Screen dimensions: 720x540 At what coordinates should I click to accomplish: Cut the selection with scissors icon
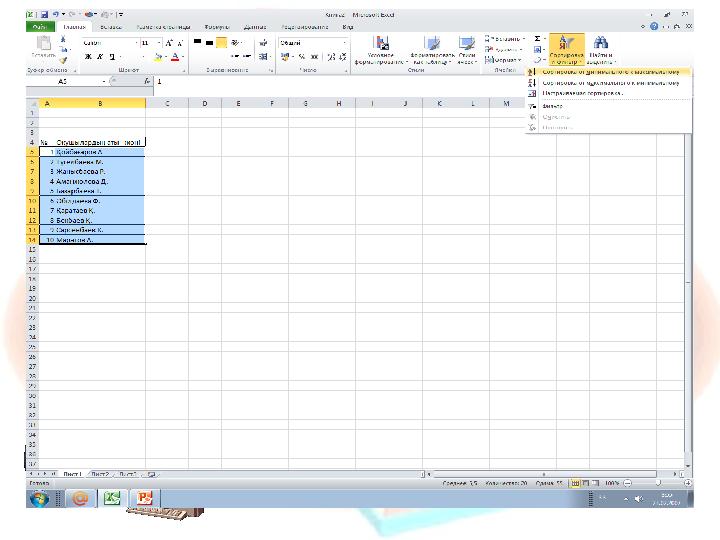pyautogui.click(x=63, y=39)
